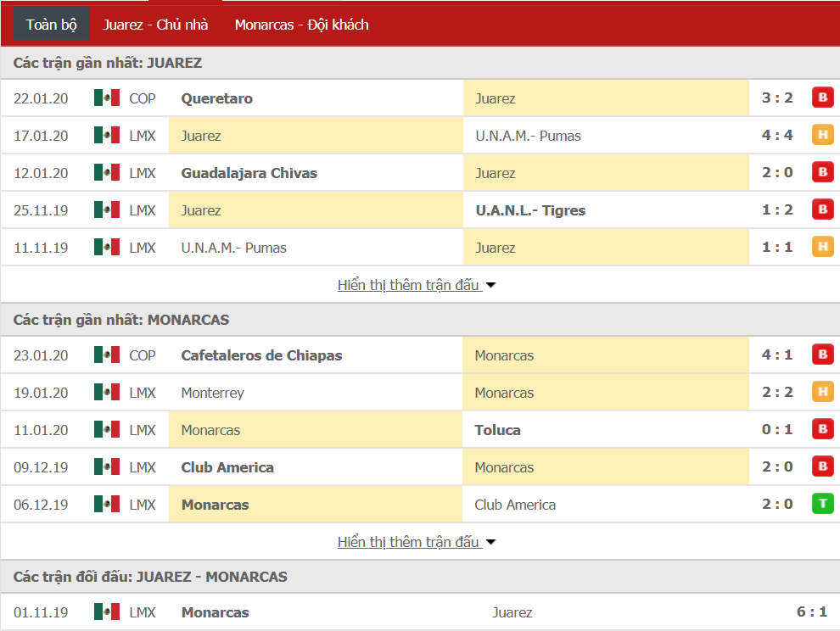Select the 'Toàn bộ' tab
This screenshot has height=631, width=840.
coord(52,25)
